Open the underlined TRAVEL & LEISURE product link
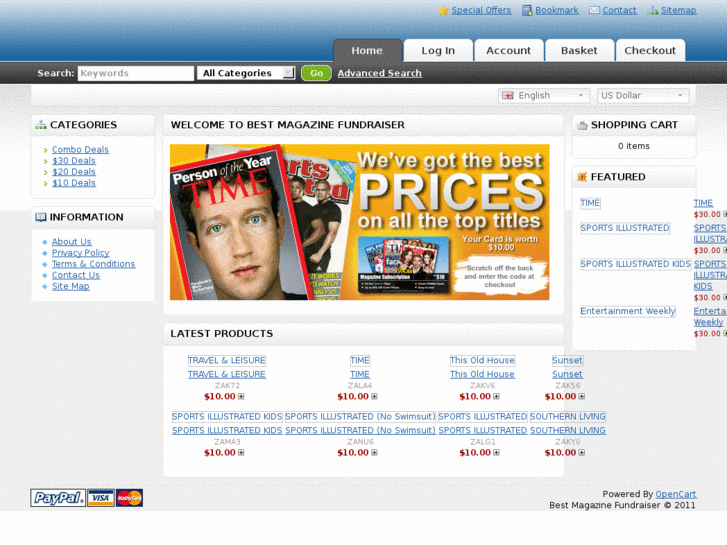Screen dimensions: 727x545 [227, 374]
